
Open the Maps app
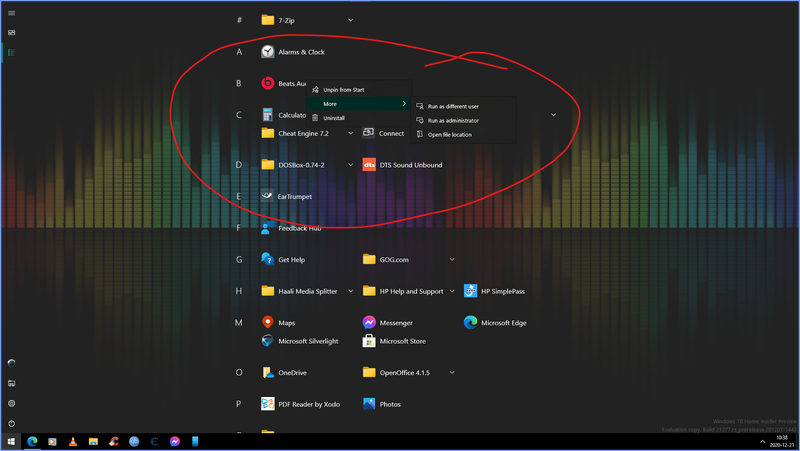tap(278, 323)
